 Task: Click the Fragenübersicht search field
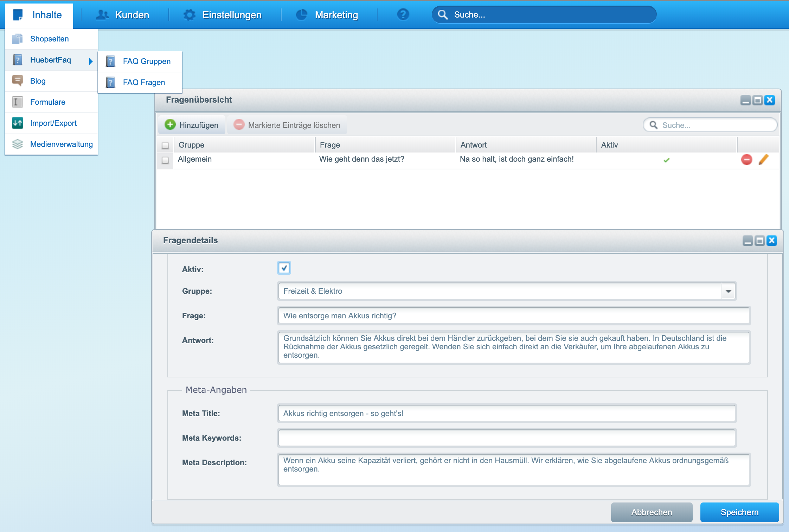710,125
